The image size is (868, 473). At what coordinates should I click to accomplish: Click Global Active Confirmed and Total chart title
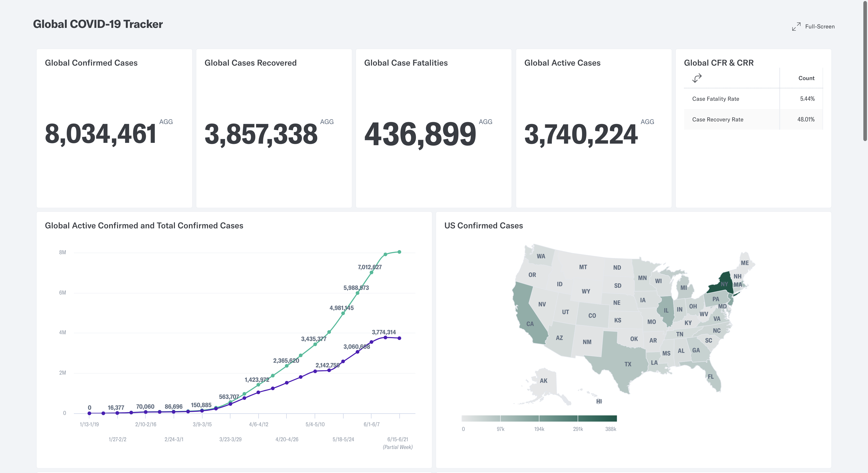pos(144,225)
